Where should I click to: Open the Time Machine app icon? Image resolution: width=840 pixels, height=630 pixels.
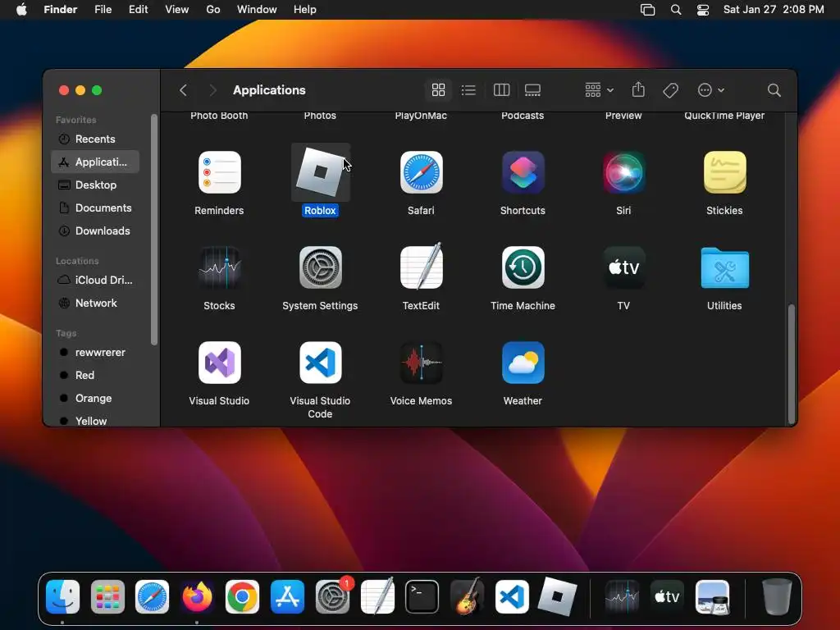[523, 267]
